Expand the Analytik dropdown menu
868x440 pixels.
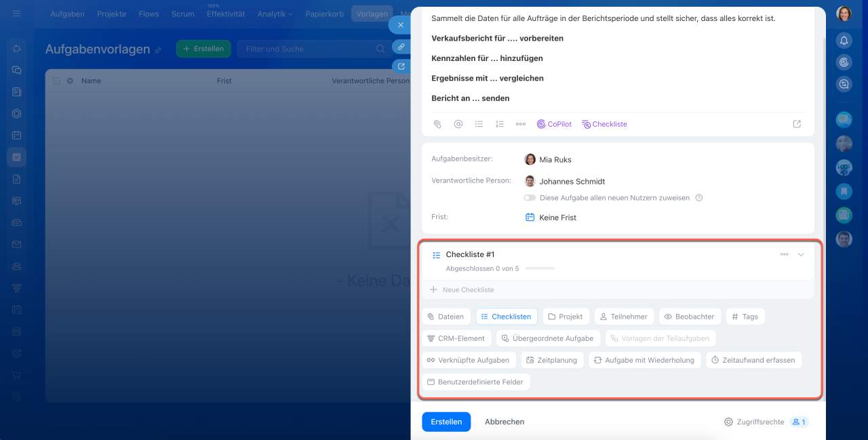click(275, 14)
